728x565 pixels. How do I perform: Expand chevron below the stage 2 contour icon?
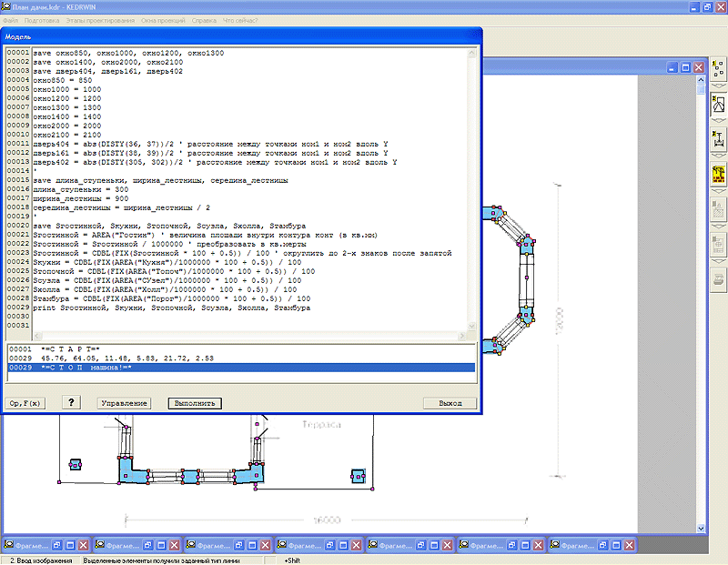tap(718, 121)
